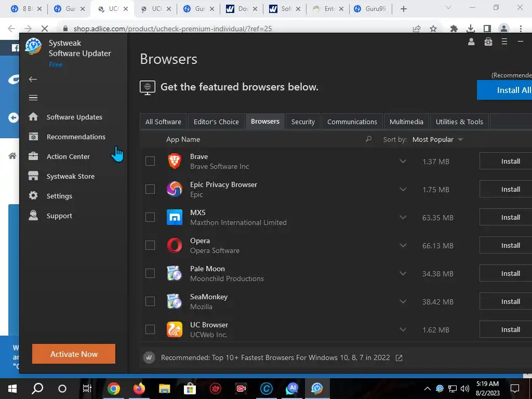
Task: Open Software Updates home icon
Action: (x=33, y=117)
